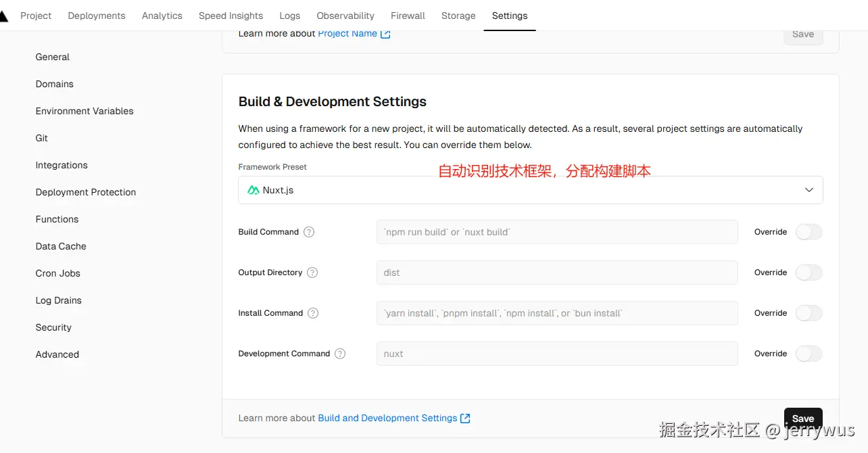
Task: Click the Framework Preset label
Action: coord(272,167)
